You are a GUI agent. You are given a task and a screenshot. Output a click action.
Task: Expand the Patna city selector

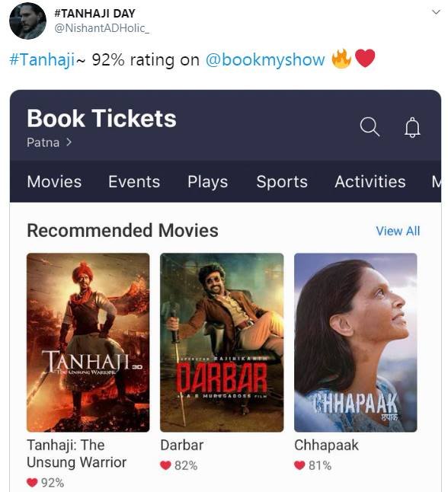click(50, 142)
